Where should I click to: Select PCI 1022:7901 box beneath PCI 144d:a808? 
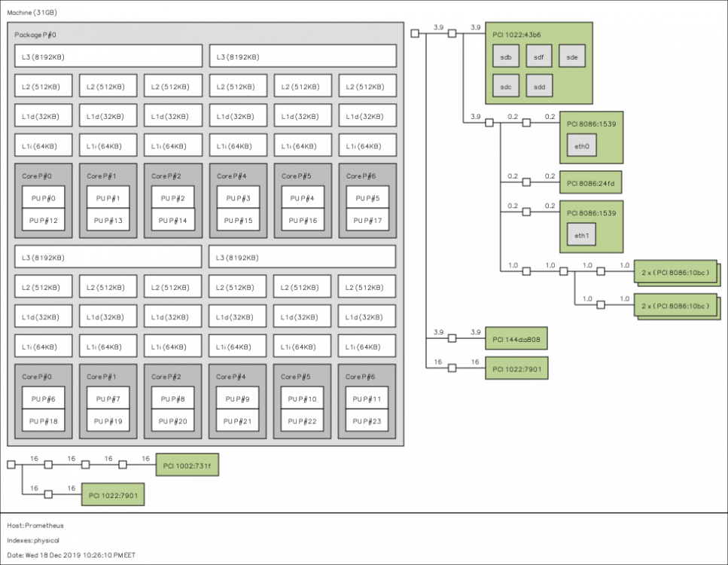coord(516,368)
